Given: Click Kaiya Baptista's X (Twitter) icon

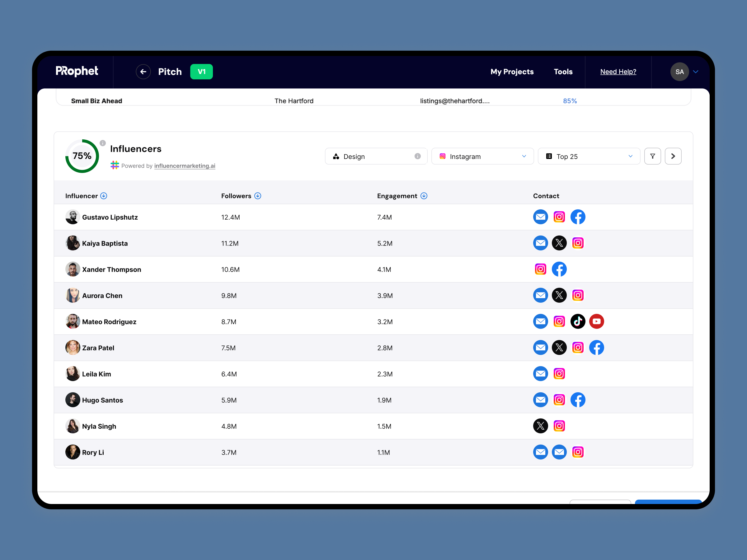Looking at the screenshot, I should 559,243.
